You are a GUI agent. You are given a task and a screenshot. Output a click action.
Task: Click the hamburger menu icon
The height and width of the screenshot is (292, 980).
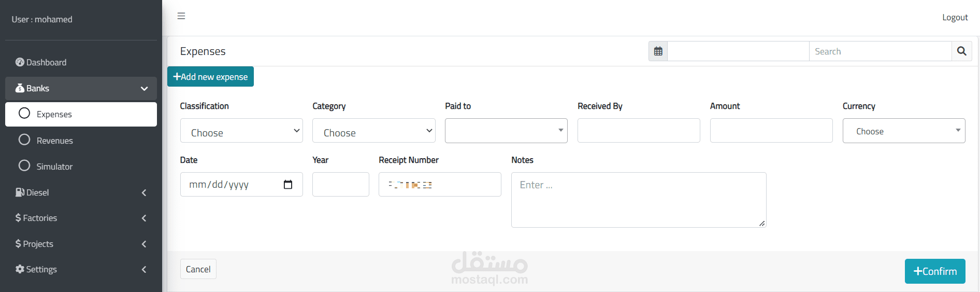(181, 16)
